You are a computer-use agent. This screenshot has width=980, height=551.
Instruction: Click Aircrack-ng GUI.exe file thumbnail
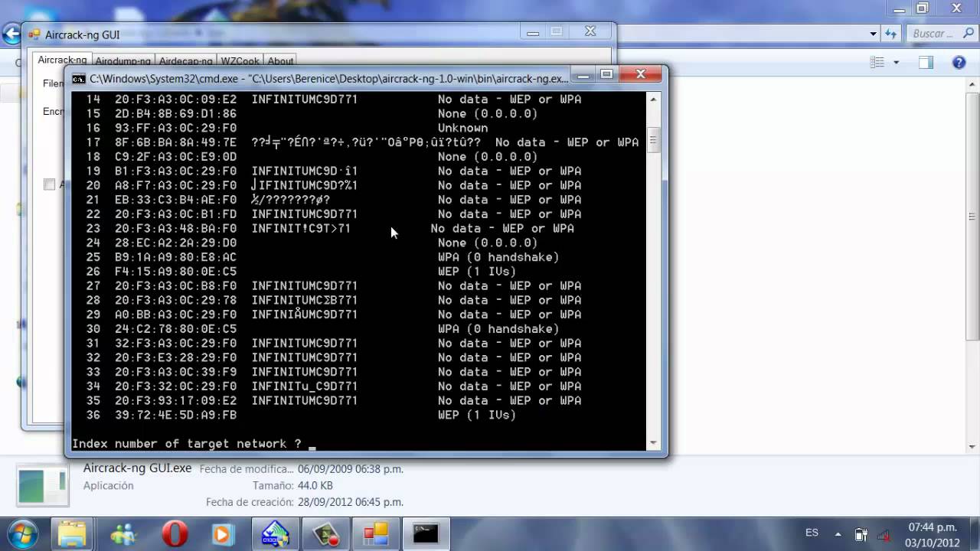[43, 485]
